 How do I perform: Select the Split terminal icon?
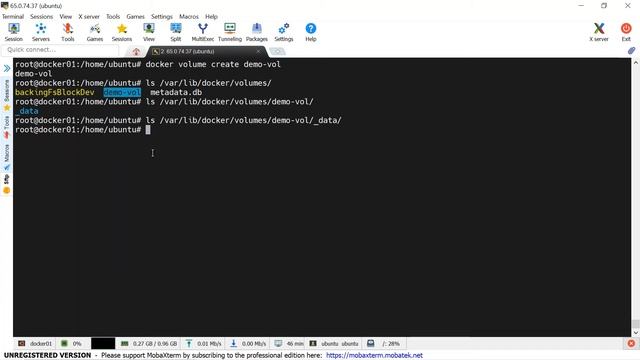pyautogui.click(x=176, y=32)
